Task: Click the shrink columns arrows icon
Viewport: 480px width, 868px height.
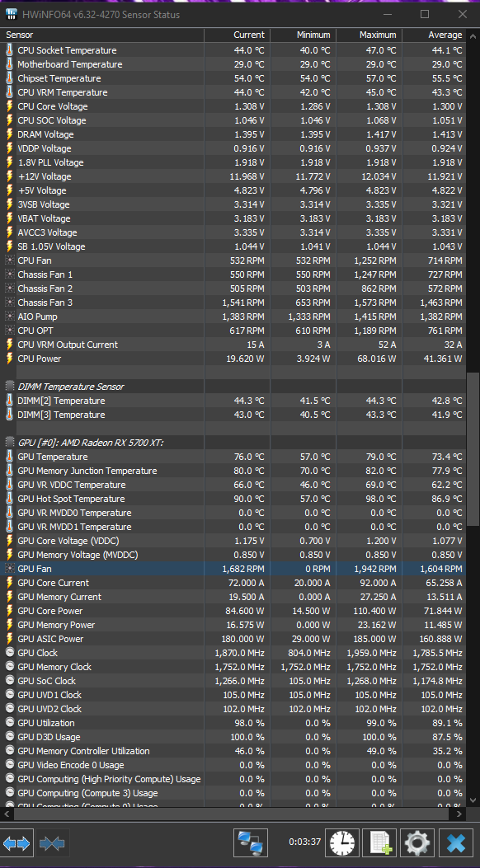Action: (53, 843)
